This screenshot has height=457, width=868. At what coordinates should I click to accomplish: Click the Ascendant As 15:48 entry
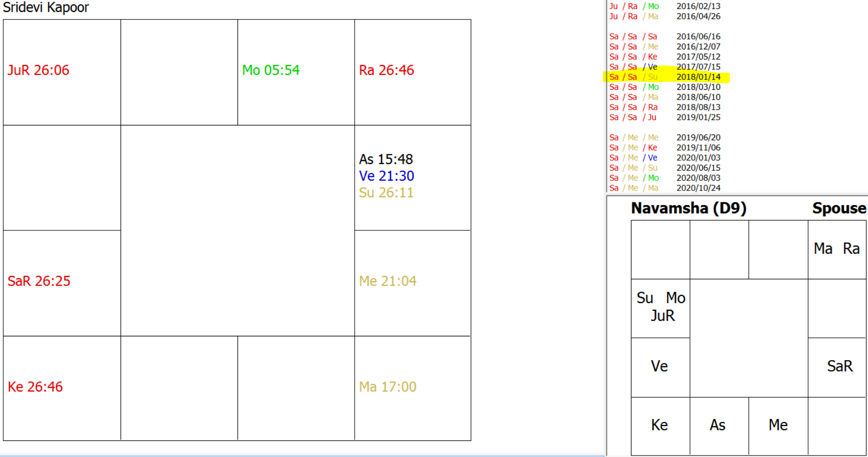(x=386, y=159)
